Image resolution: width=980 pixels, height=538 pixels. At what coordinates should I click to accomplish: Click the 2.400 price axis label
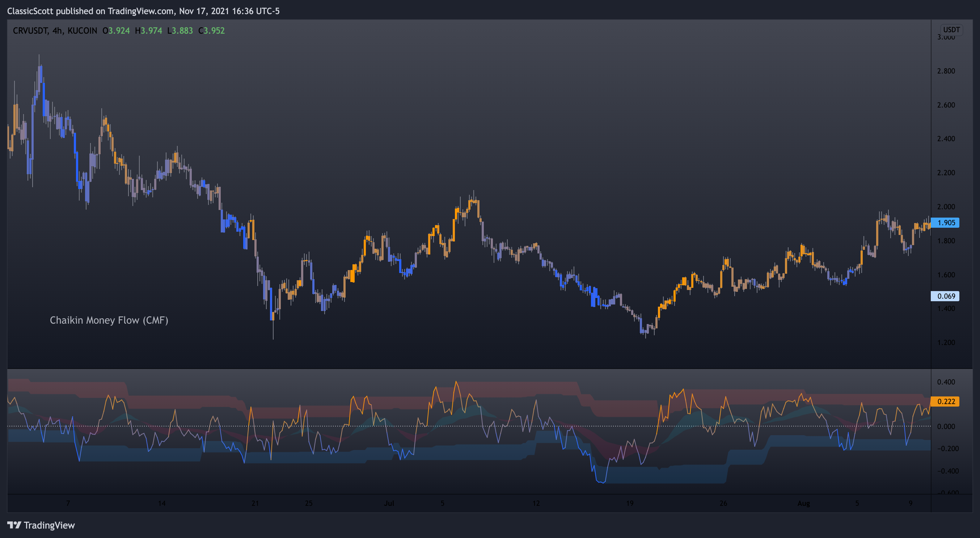click(946, 139)
